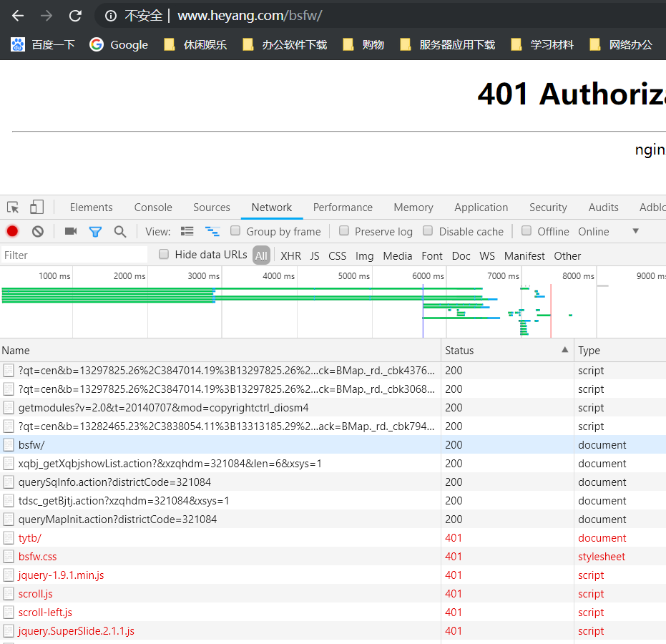666x644 pixels.
Task: Click the browser address bar URL
Action: (x=250, y=16)
